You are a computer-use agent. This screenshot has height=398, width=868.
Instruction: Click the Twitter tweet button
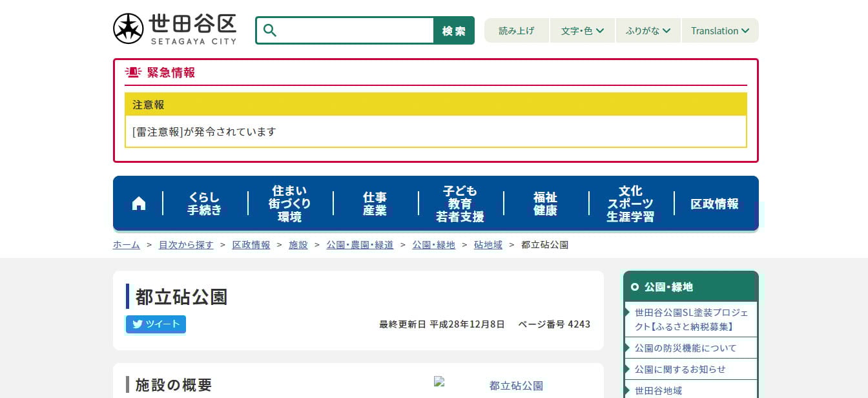pos(156,324)
